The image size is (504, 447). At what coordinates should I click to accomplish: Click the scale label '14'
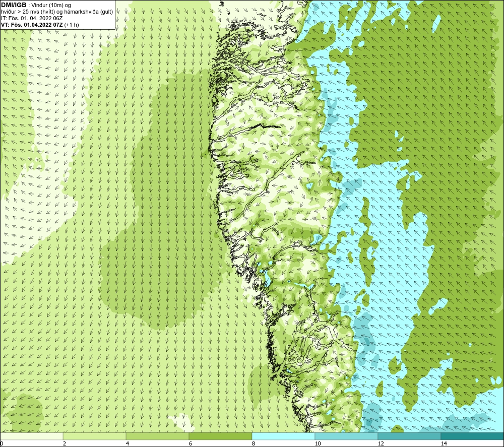click(x=444, y=443)
